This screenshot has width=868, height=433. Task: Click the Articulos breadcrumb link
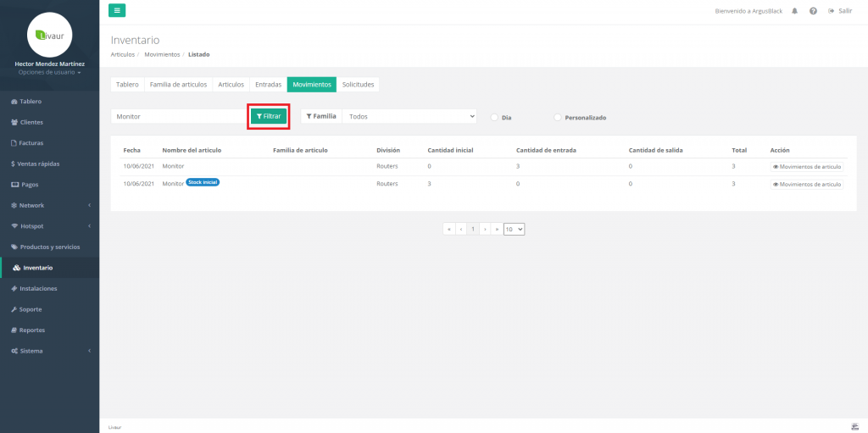(x=122, y=54)
